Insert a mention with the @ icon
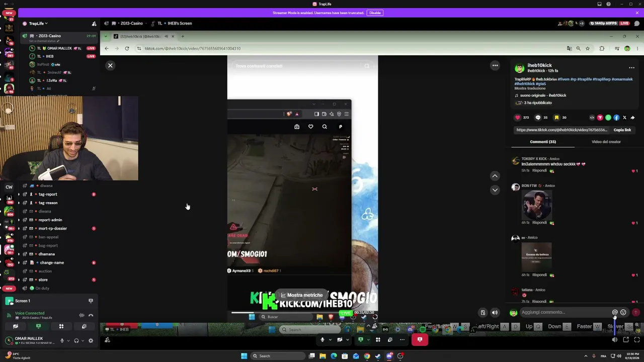 tap(615, 312)
